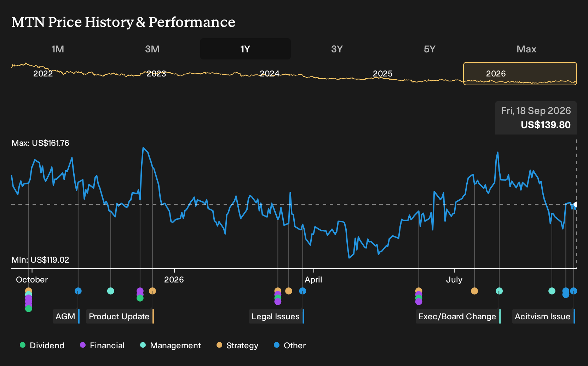Screen dimensions: 588x366
Task: Click the blue event dot above AGM label
Action: [78, 291]
